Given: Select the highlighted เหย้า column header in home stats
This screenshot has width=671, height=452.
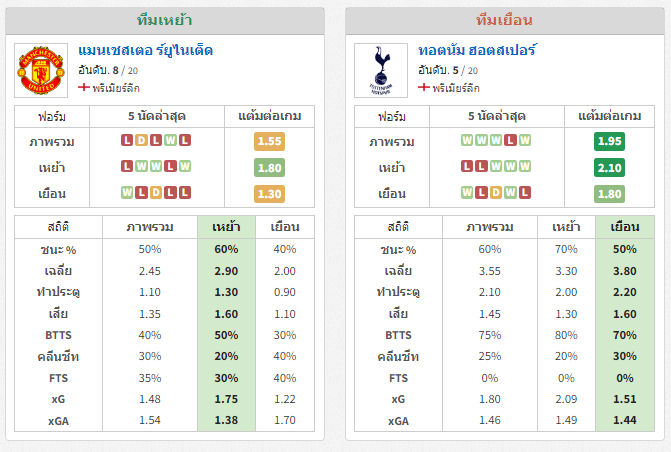Looking at the screenshot, I should tap(226, 227).
